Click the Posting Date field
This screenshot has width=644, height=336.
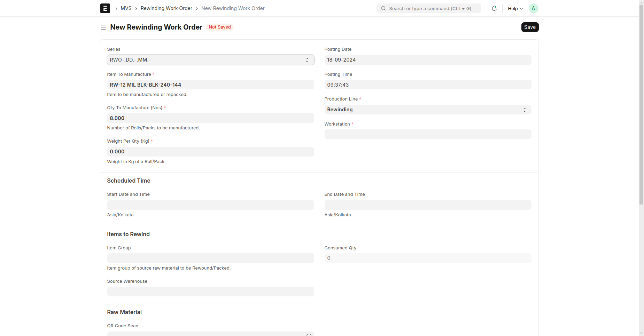427,60
